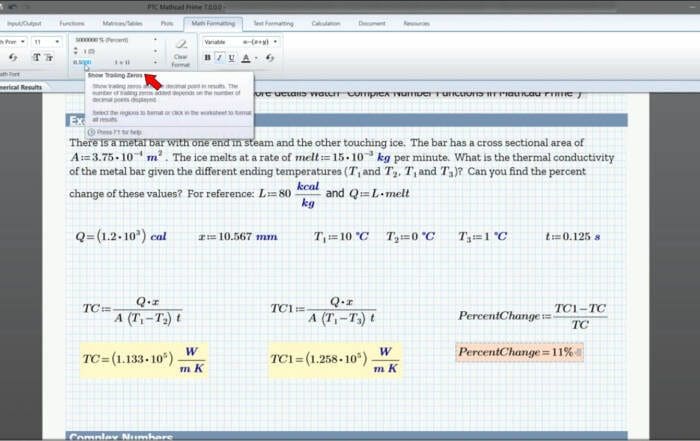The height and width of the screenshot is (441, 700).
Task: Click the Undo icon in title bar
Action: pos(13,6)
